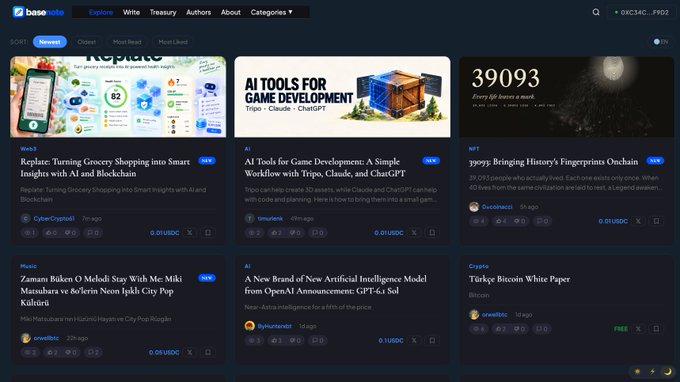
Task: Open orwellbtc profile on Zamanı Büken article
Action: click(46, 338)
